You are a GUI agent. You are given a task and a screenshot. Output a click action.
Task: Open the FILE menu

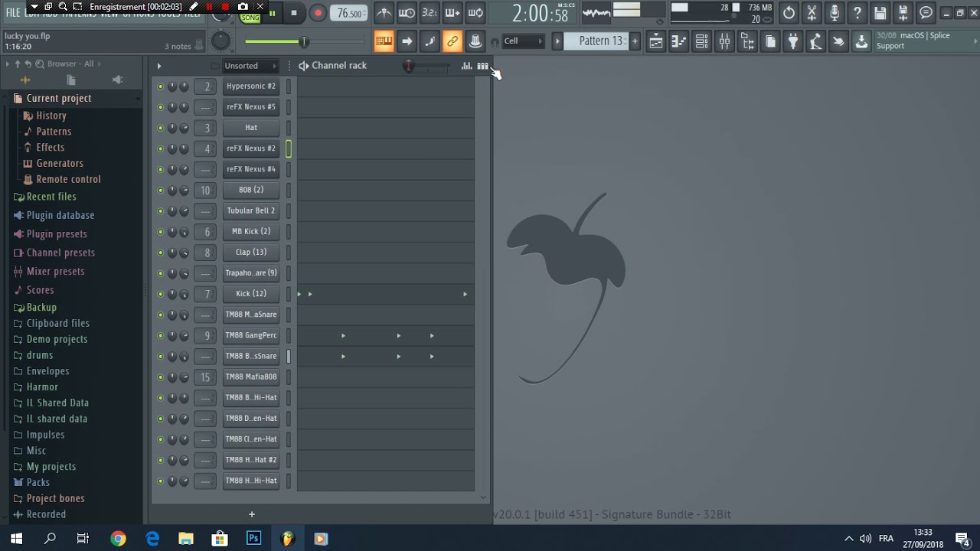13,13
